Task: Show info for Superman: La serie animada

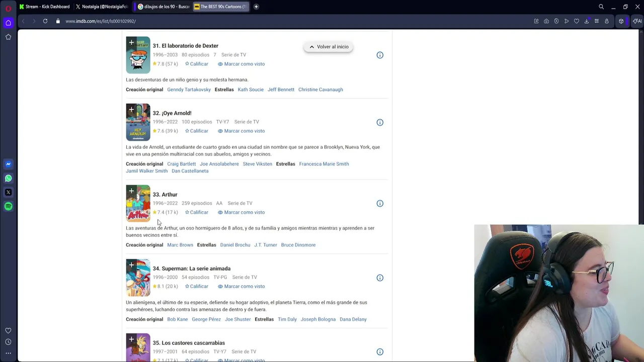Action: coord(380,278)
